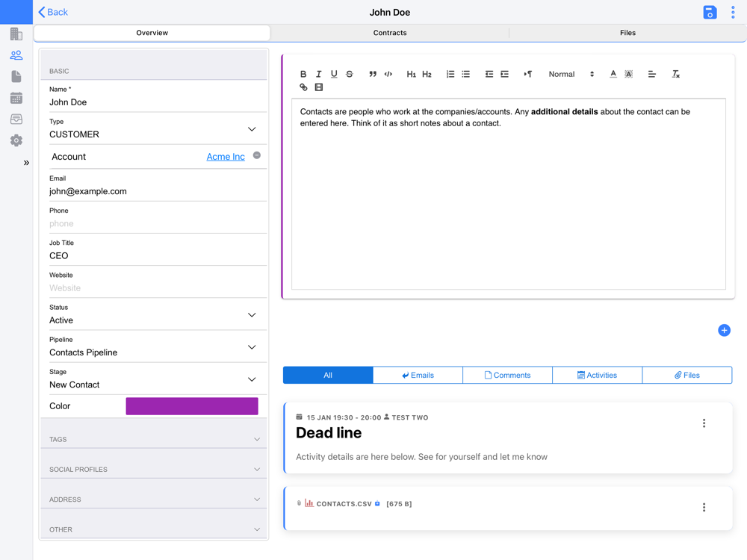Increase the indent level
The width and height of the screenshot is (747, 560).
(504, 74)
